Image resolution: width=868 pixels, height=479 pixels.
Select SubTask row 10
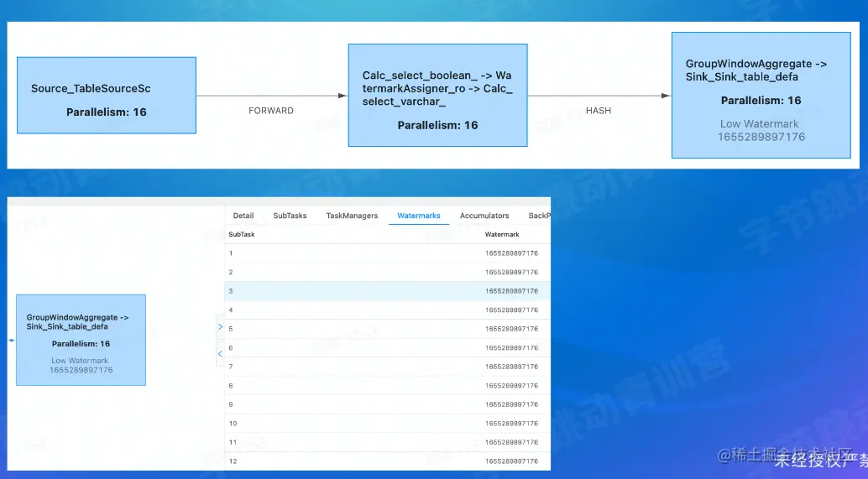388,423
